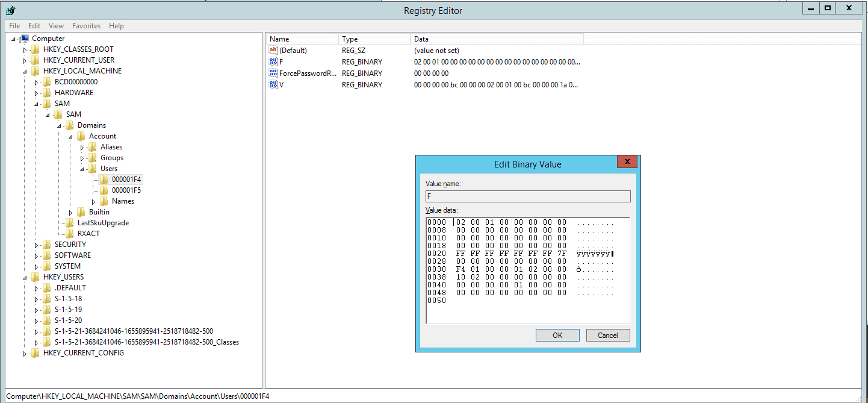Screen dimensions: 868x403
Task: Click Cancel in the Edit Binary Value dialog
Action: click(x=608, y=335)
